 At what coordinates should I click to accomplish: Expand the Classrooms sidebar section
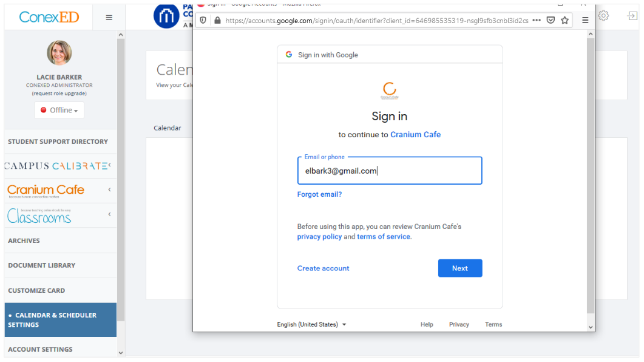tap(110, 214)
